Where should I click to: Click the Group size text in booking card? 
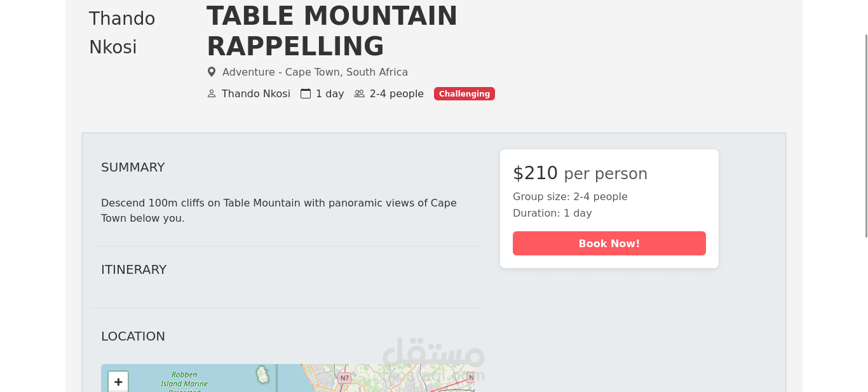click(x=570, y=197)
